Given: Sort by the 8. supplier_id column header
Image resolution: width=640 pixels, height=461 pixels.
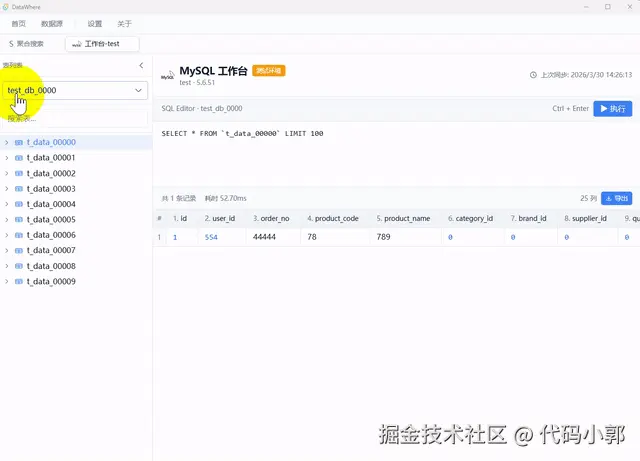Looking at the screenshot, I should (585, 218).
